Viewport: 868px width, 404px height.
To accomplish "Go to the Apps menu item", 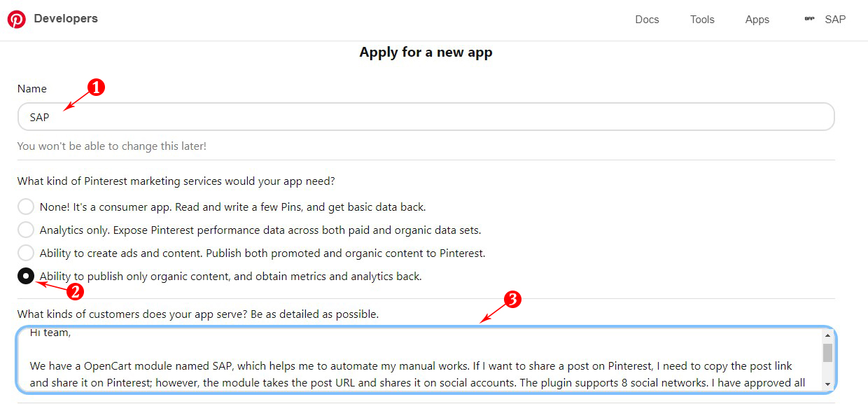I will [757, 20].
